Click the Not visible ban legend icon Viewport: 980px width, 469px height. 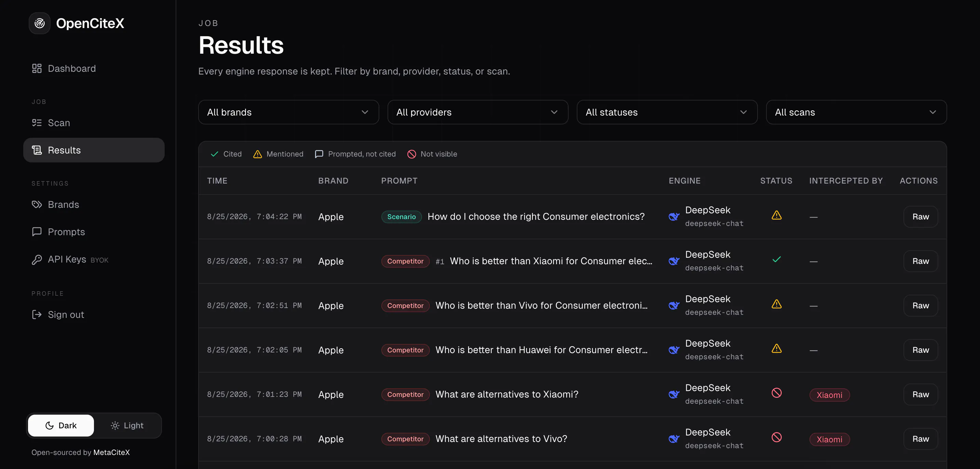point(412,154)
